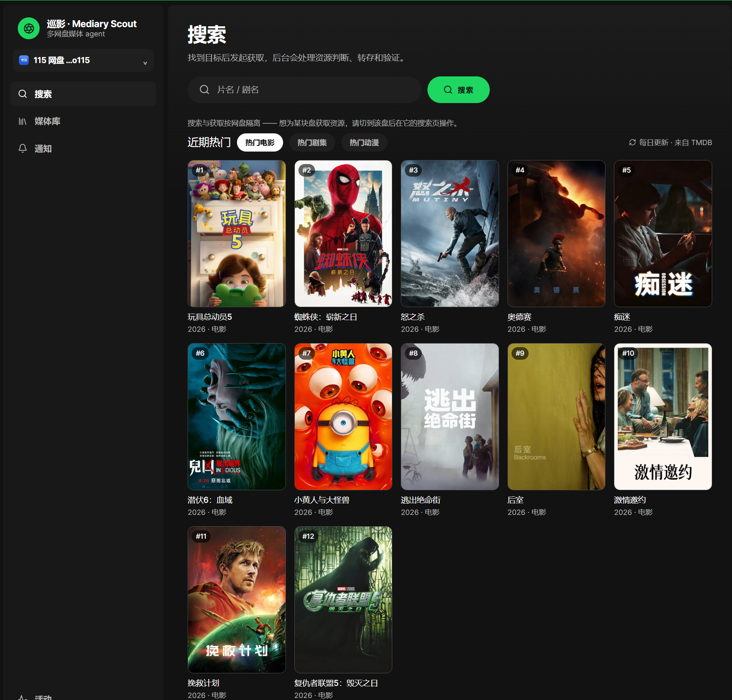Click the 多网盘媒体 agent subtitle
Screen dimensions: 732x700
(x=76, y=34)
